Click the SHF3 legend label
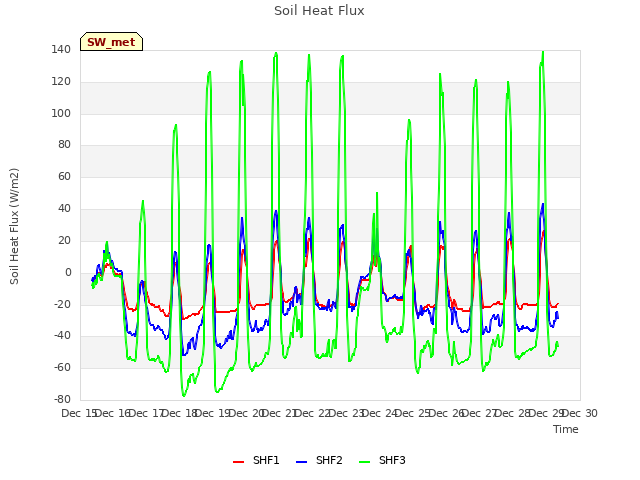 [x=392, y=460]
